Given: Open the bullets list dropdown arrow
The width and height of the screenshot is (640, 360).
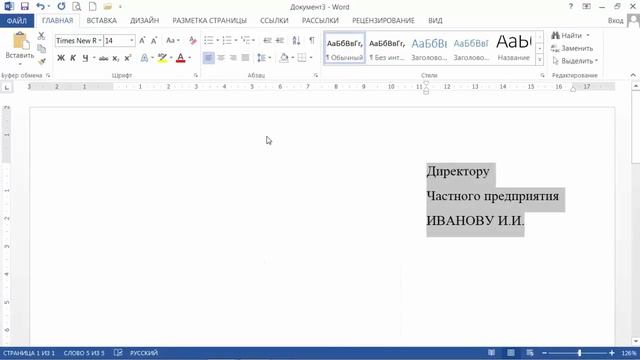Looking at the screenshot, I should 218,40.
